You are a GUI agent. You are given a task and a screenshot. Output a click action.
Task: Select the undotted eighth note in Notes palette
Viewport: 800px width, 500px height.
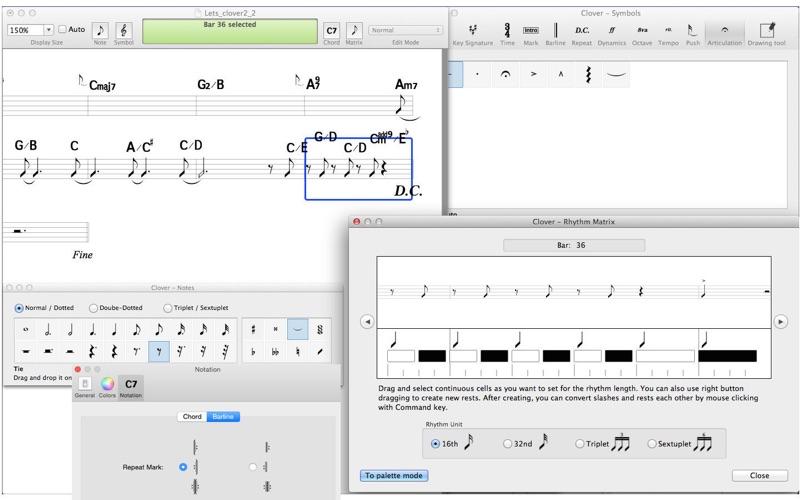159,330
